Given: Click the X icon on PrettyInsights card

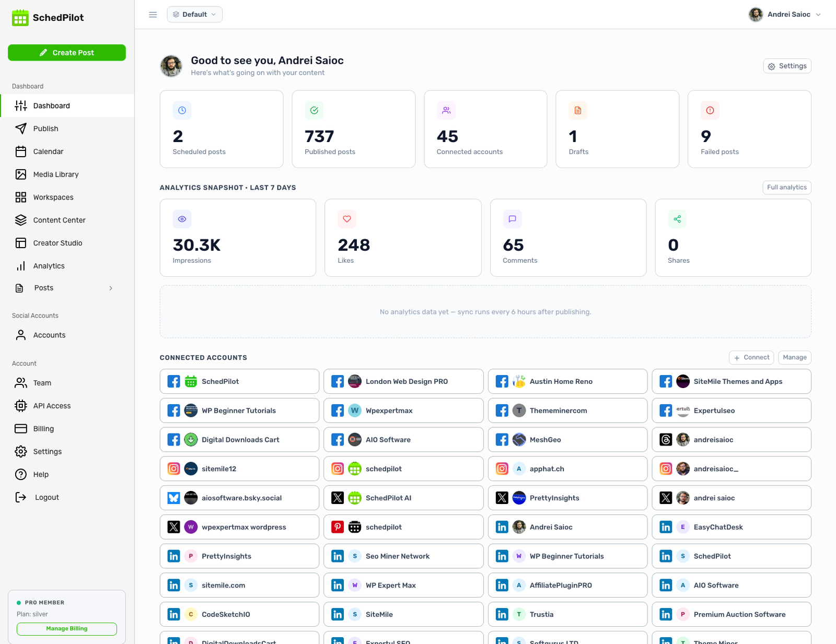Looking at the screenshot, I should click(502, 498).
